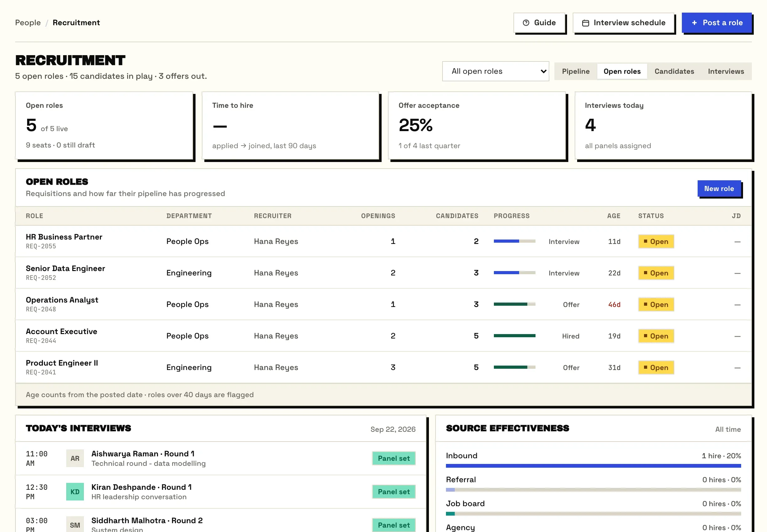767x532 pixels.
Task: Click the SM avatar for Siddharth Malhotra
Action: 75,525
